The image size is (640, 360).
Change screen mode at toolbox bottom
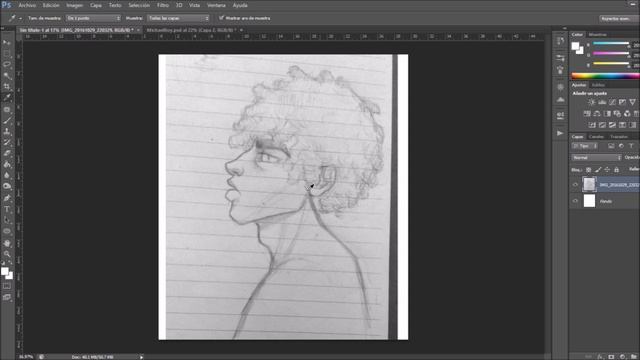(7, 297)
